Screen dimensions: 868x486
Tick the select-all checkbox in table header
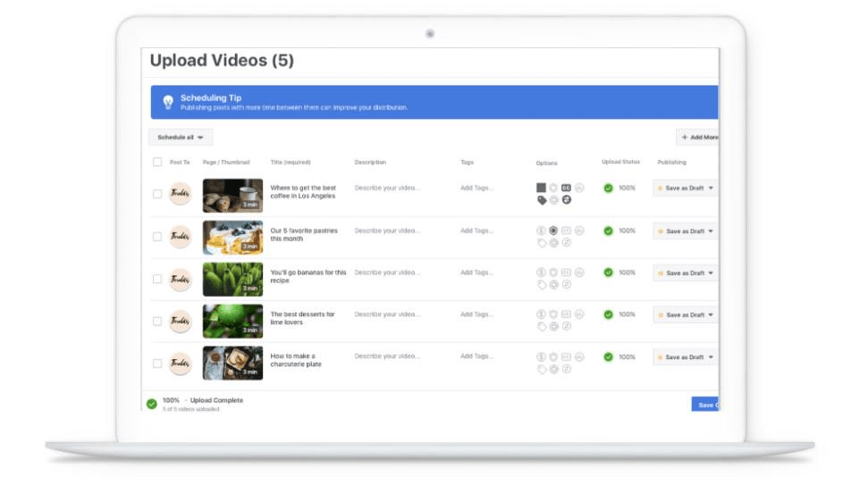[157, 163]
